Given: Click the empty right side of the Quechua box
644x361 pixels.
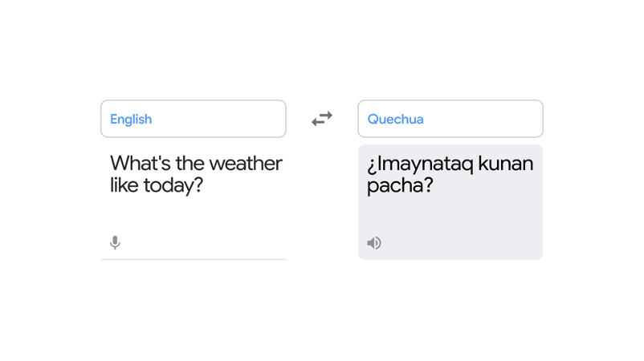Looking at the screenshot, I should [x=498, y=119].
